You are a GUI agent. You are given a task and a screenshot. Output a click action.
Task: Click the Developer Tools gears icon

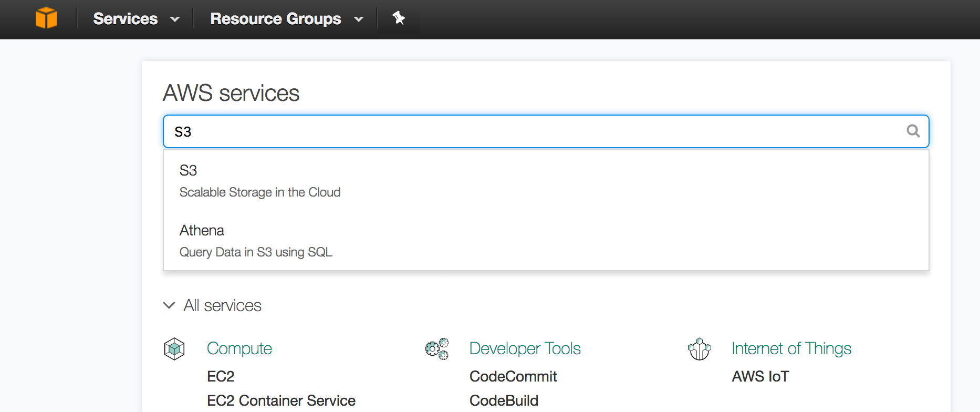coord(437,349)
